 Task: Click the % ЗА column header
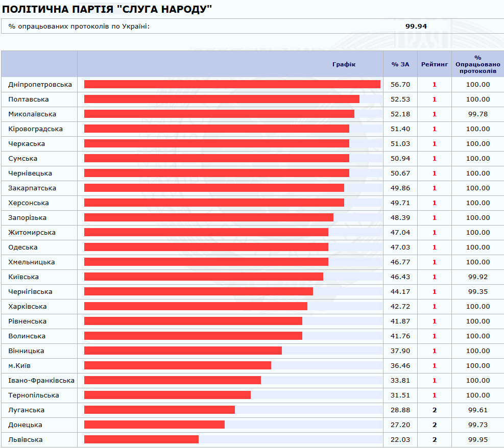click(x=400, y=64)
